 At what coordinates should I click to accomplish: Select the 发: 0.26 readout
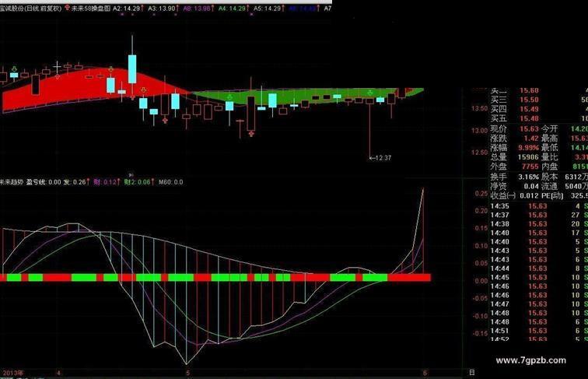coord(74,182)
